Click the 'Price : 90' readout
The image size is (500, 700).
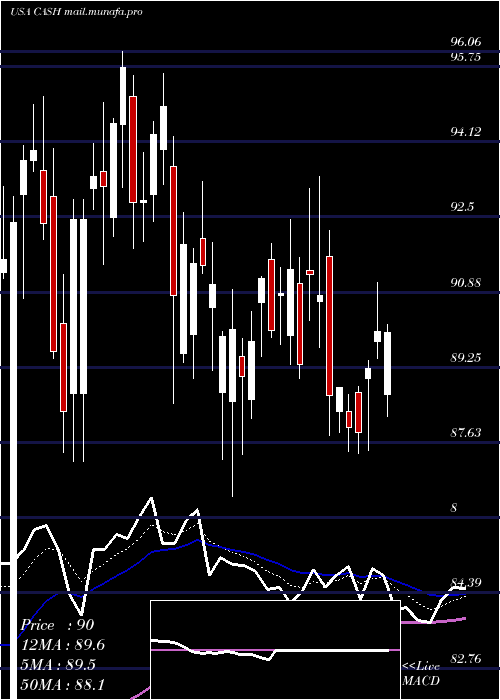point(58,625)
